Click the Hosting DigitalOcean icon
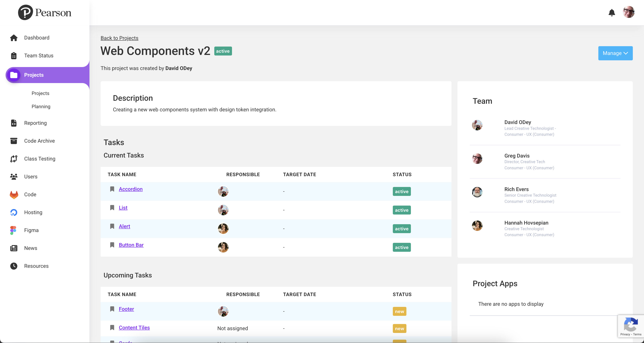 pos(14,212)
